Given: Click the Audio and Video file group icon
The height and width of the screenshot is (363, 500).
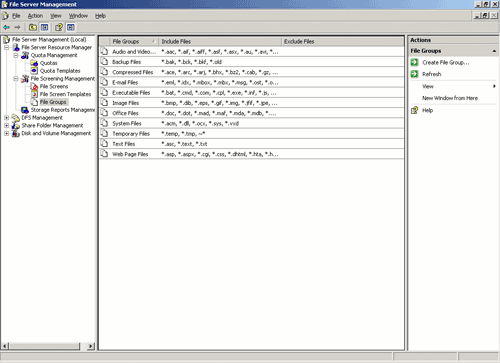Looking at the screenshot, I should tap(105, 51).
